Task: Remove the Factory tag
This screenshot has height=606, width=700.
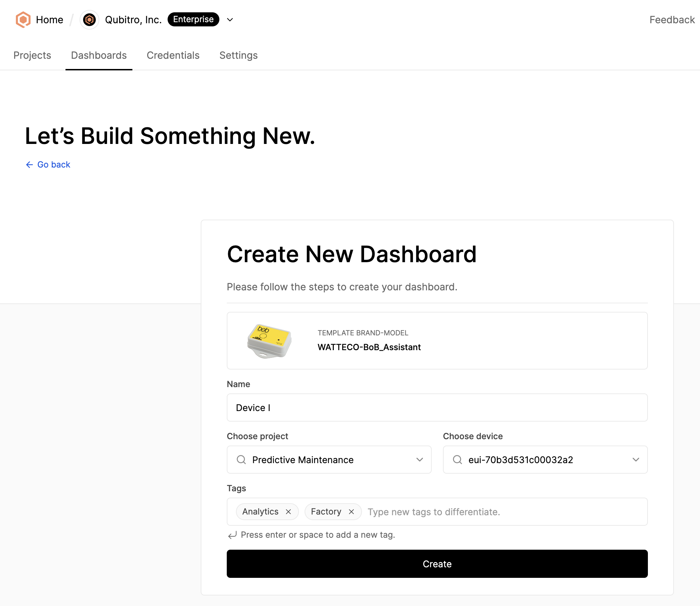Action: 351,512
